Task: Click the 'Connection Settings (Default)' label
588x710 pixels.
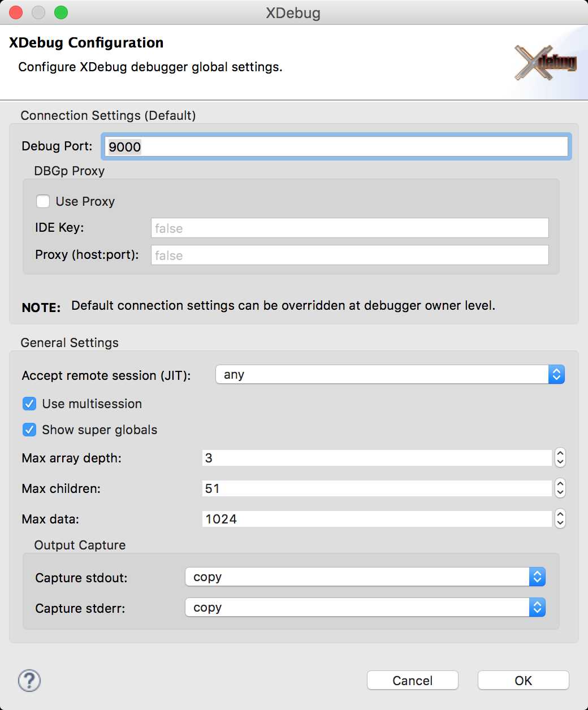Action: 108,115
